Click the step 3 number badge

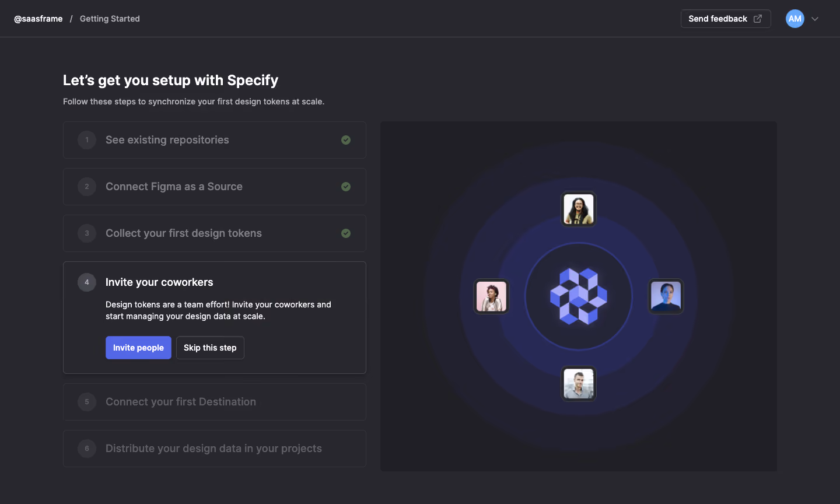87,233
